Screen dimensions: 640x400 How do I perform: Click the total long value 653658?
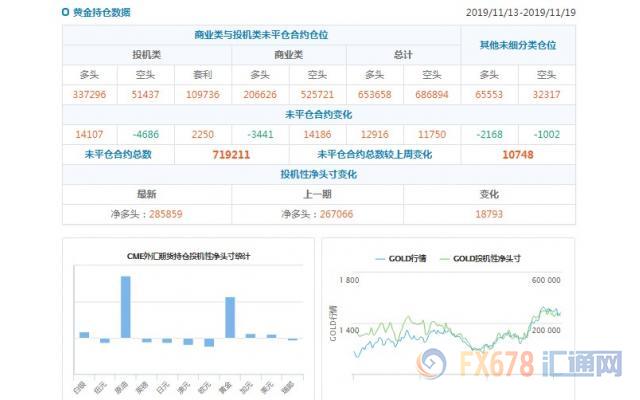(x=375, y=95)
